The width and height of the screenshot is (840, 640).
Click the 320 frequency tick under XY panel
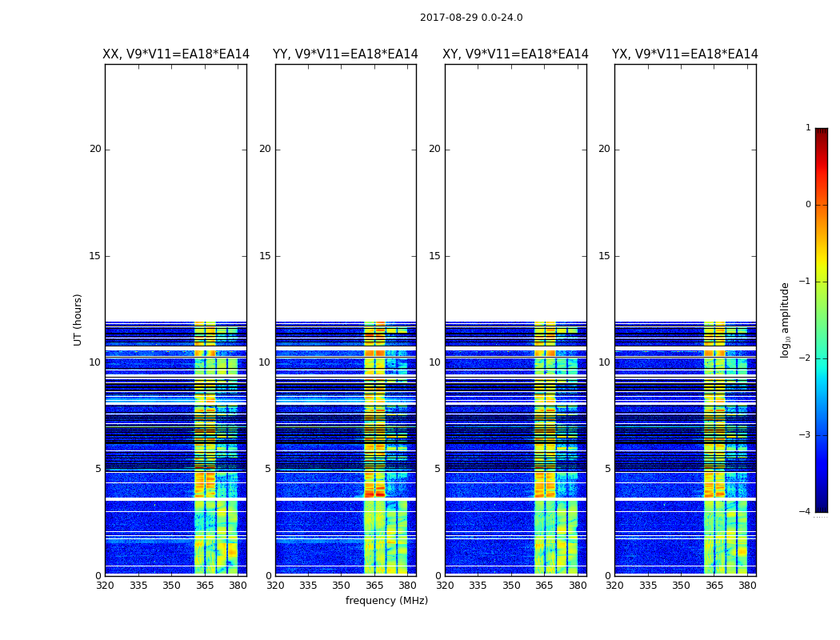[x=445, y=586]
